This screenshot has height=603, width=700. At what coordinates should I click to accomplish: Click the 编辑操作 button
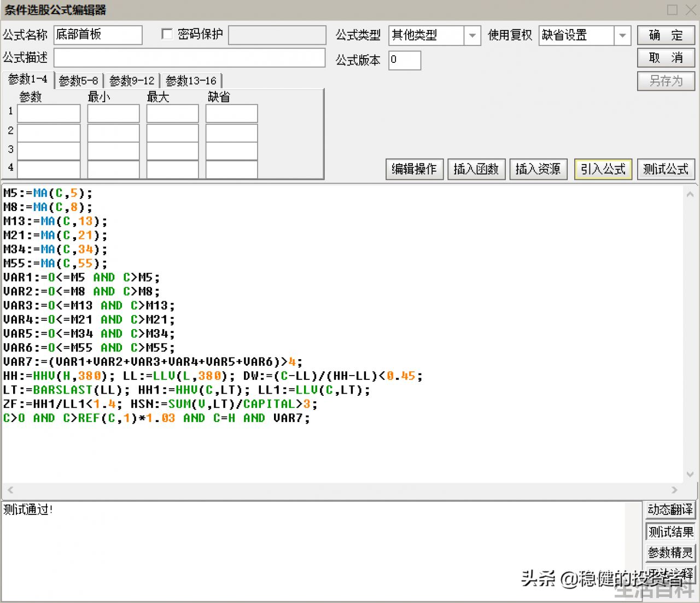[414, 169]
